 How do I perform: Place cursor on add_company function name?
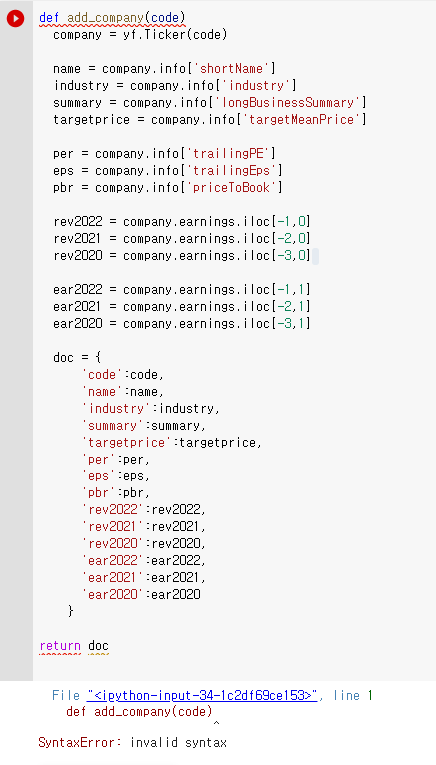click(105, 18)
